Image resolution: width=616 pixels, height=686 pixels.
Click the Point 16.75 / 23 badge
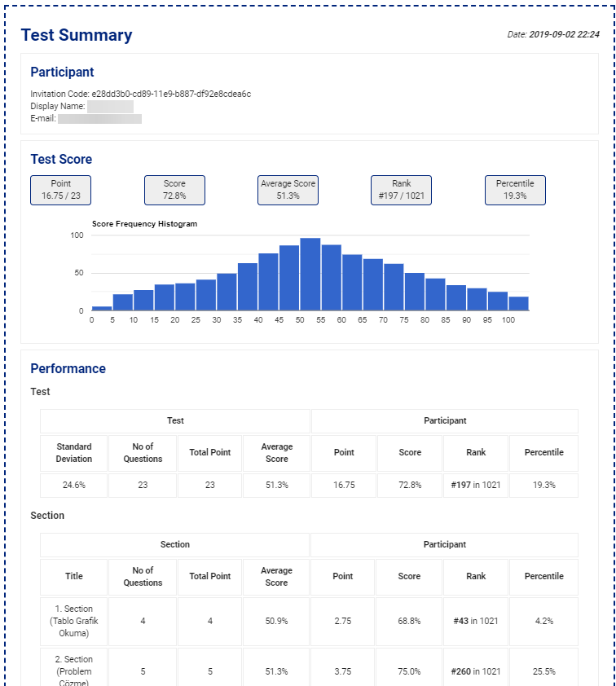tap(61, 190)
